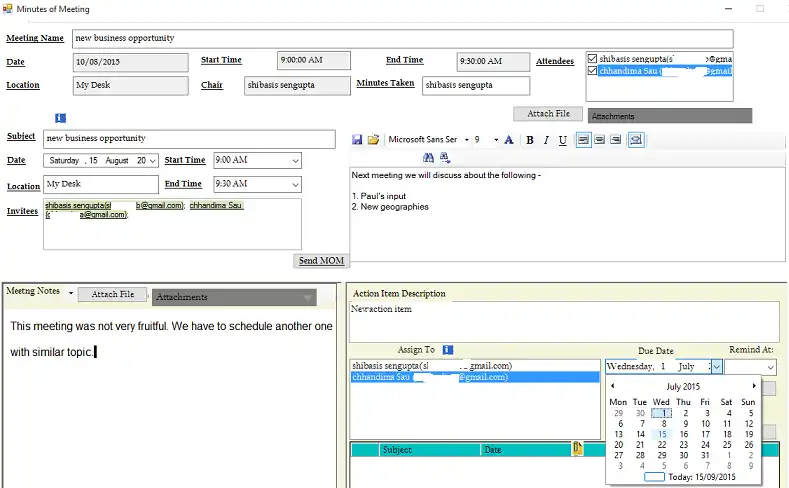Uncheck shibasis sengupta in Attendees list

click(x=593, y=59)
